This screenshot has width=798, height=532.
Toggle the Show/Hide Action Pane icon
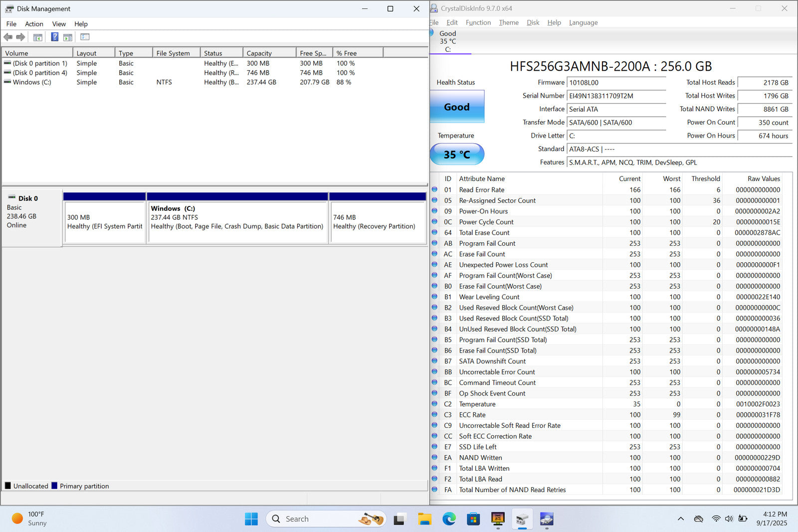click(68, 37)
